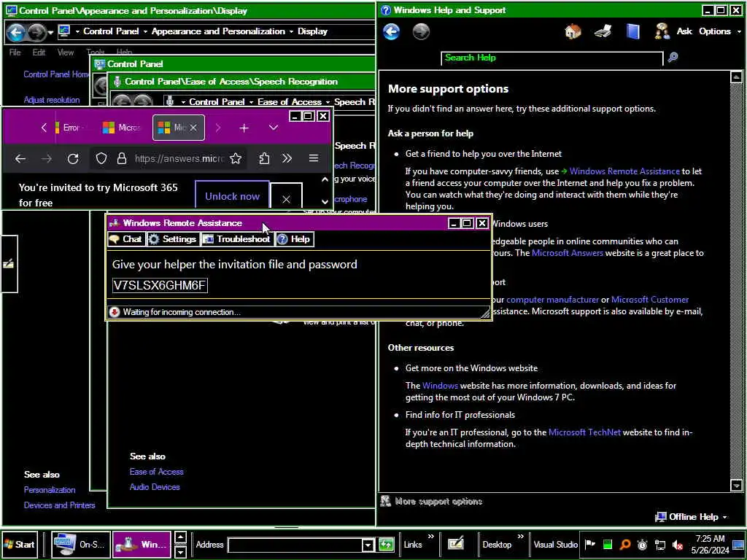
Task: Open Settings in Windows Remote Assistance
Action: coord(172,239)
